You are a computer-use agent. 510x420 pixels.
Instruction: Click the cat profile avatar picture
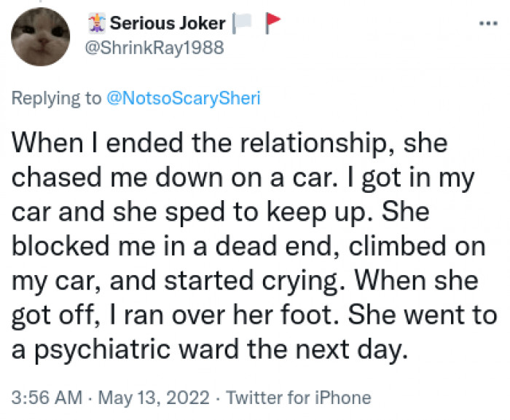(41, 36)
